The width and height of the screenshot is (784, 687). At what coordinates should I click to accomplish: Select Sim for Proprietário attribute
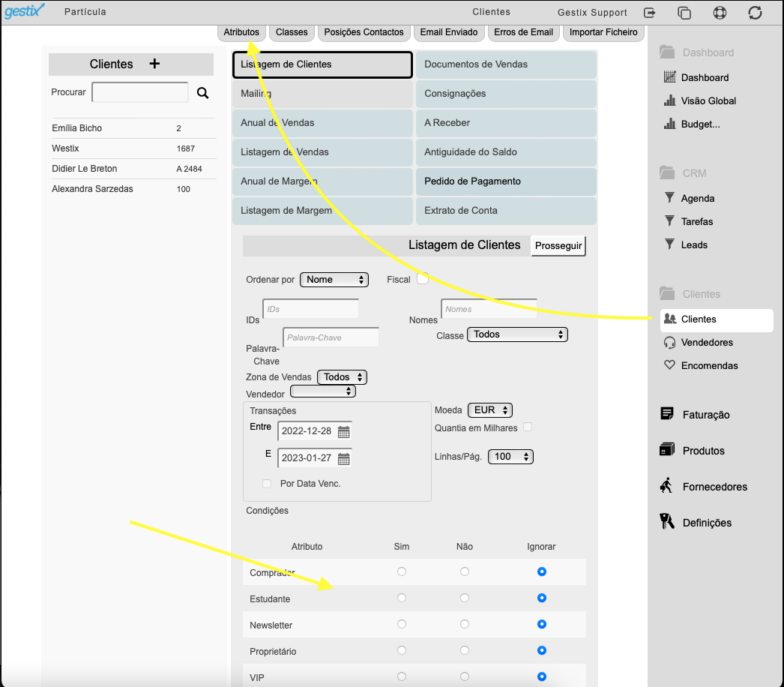point(402,650)
